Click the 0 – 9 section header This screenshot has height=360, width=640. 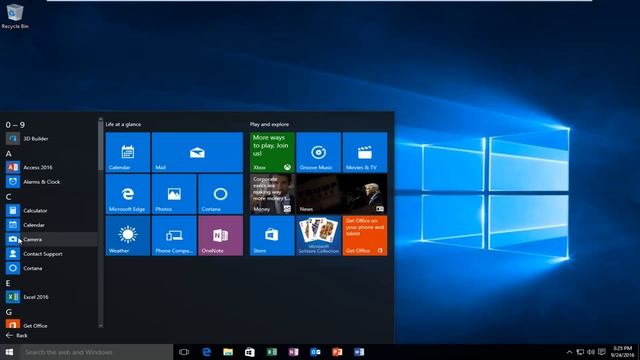pos(15,125)
